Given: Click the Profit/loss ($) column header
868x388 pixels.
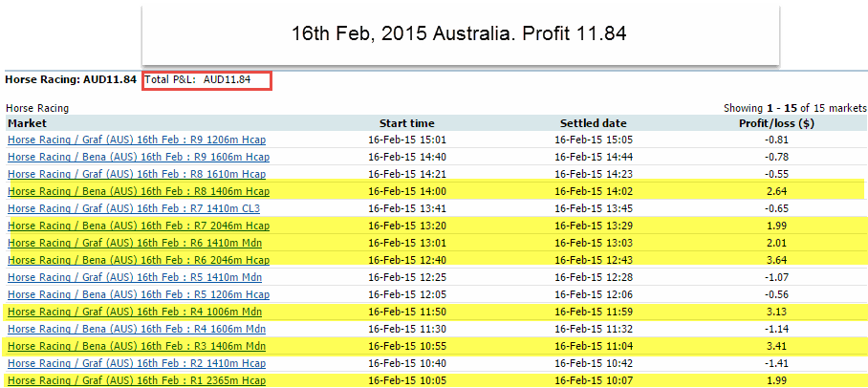Looking at the screenshot, I should 776,123.
